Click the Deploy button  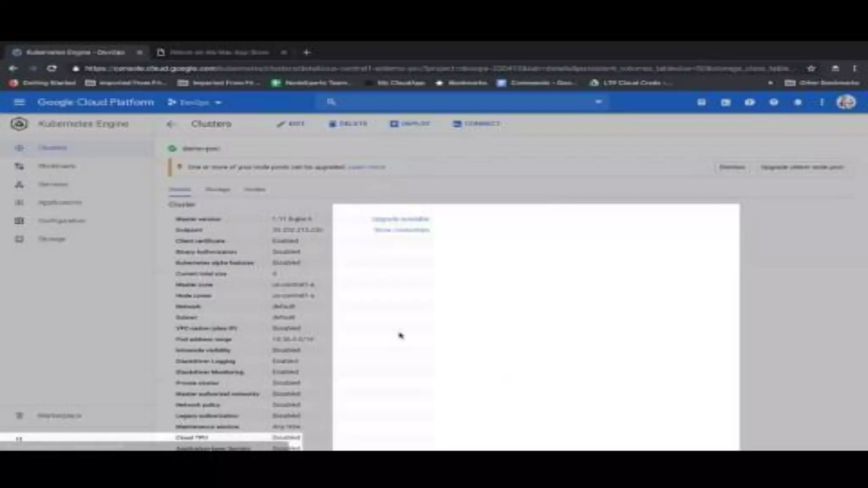pyautogui.click(x=410, y=124)
